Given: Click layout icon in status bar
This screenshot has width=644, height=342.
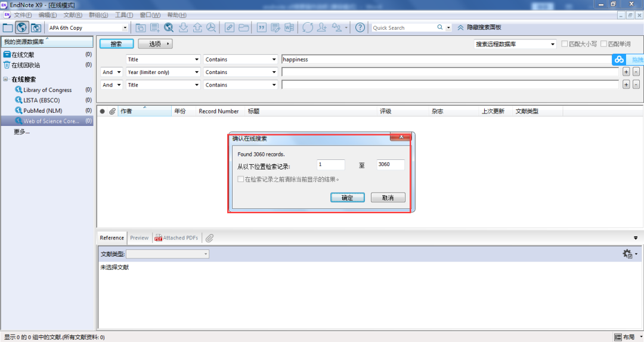Looking at the screenshot, I should tap(618, 337).
